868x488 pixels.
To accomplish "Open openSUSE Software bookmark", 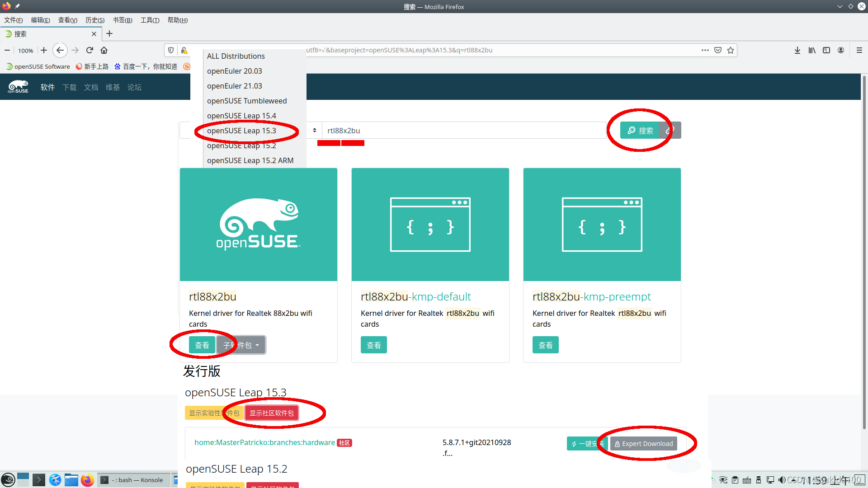I will [x=38, y=66].
